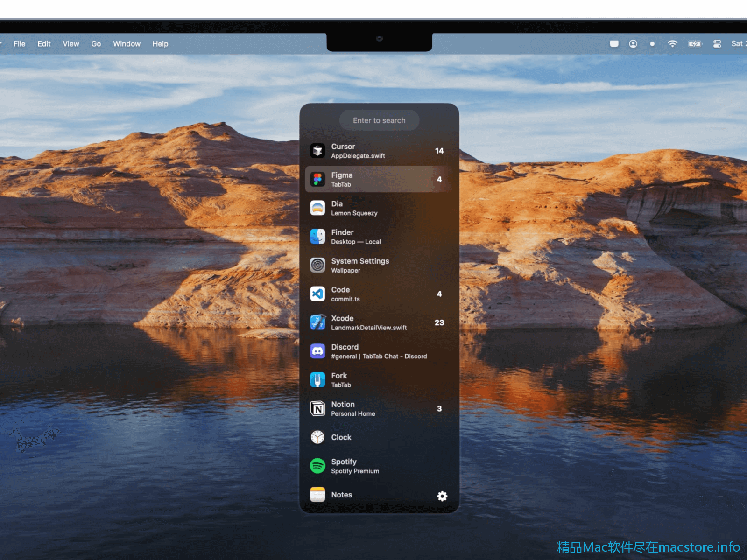Switch to System Settings Wallpaper entry

tap(359, 265)
